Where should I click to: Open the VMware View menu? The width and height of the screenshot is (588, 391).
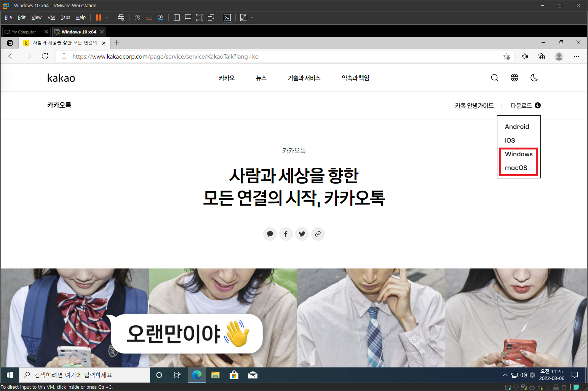37,17
